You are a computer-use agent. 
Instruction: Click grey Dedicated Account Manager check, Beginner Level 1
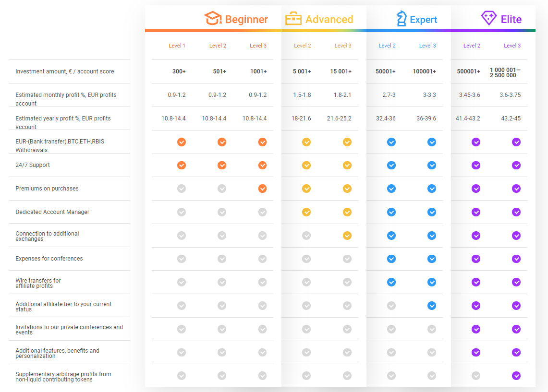(x=182, y=212)
